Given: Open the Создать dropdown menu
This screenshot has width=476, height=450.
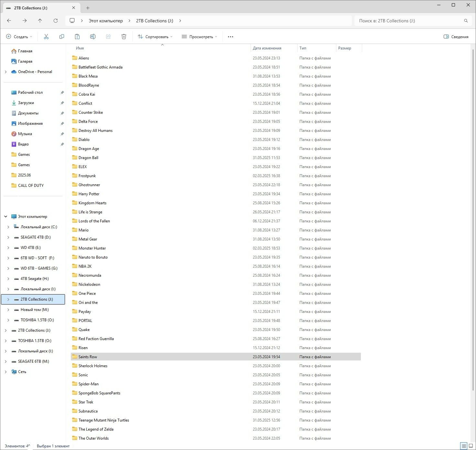Looking at the screenshot, I should click(19, 37).
